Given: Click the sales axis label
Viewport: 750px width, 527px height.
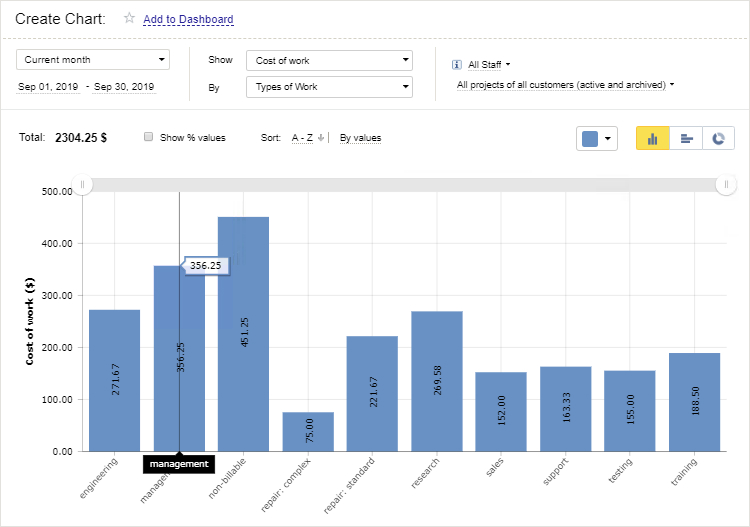Looking at the screenshot, I should click(495, 467).
